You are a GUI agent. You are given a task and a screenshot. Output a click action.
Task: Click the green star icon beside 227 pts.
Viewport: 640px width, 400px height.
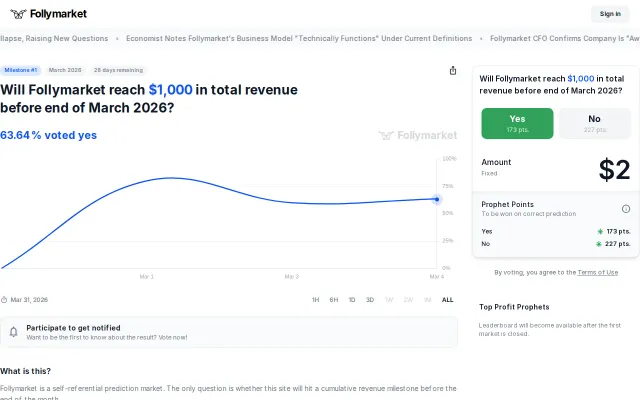598,244
